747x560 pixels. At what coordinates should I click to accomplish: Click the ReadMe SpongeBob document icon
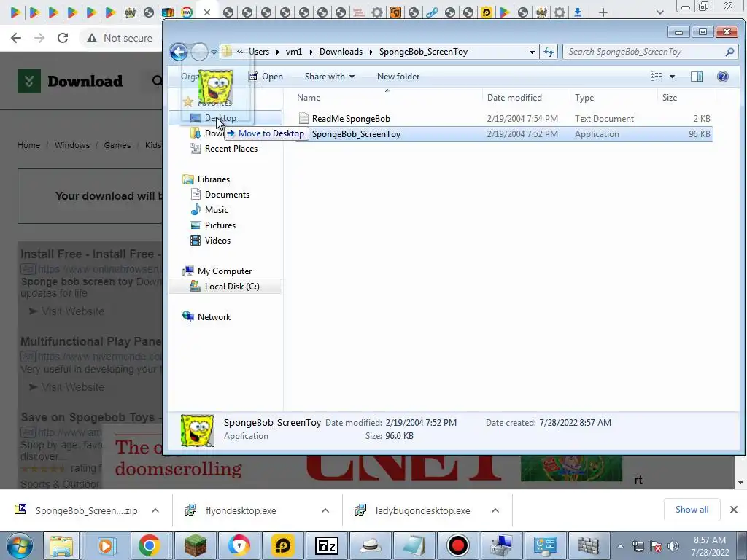[303, 119]
